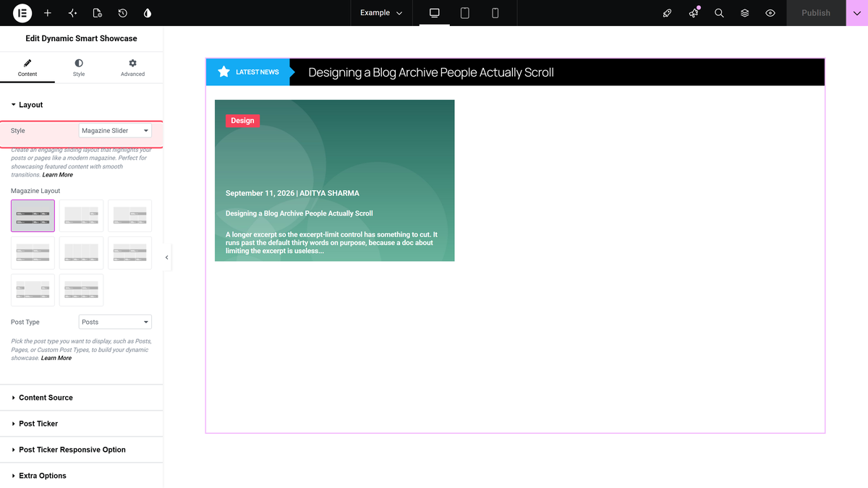Click the Edit Dynamic Smart Showcase panel title
Image resolution: width=868 pixels, height=488 pixels.
[x=81, y=38]
